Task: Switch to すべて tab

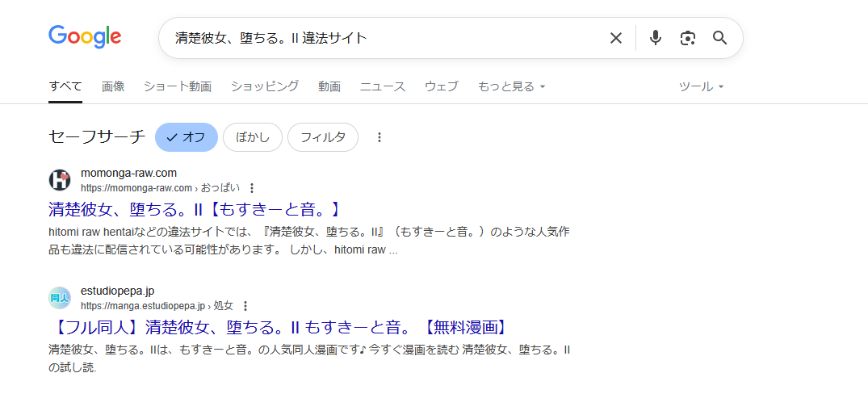Action: pos(65,86)
